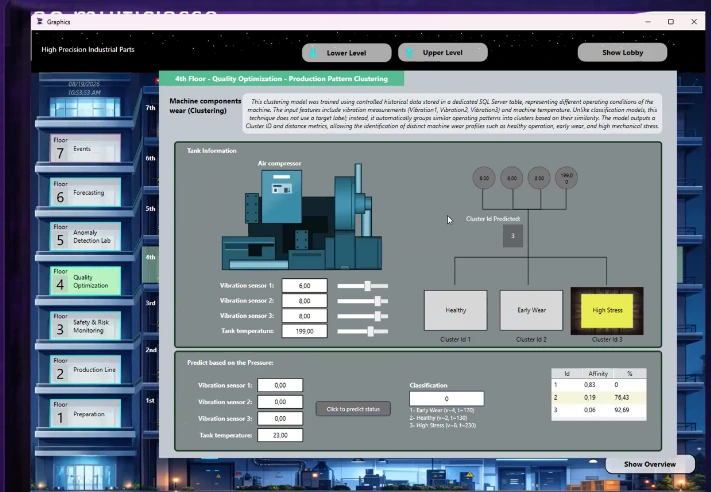Click the Graphics window title icon
The height and width of the screenshot is (492, 711).
tap(40, 21)
